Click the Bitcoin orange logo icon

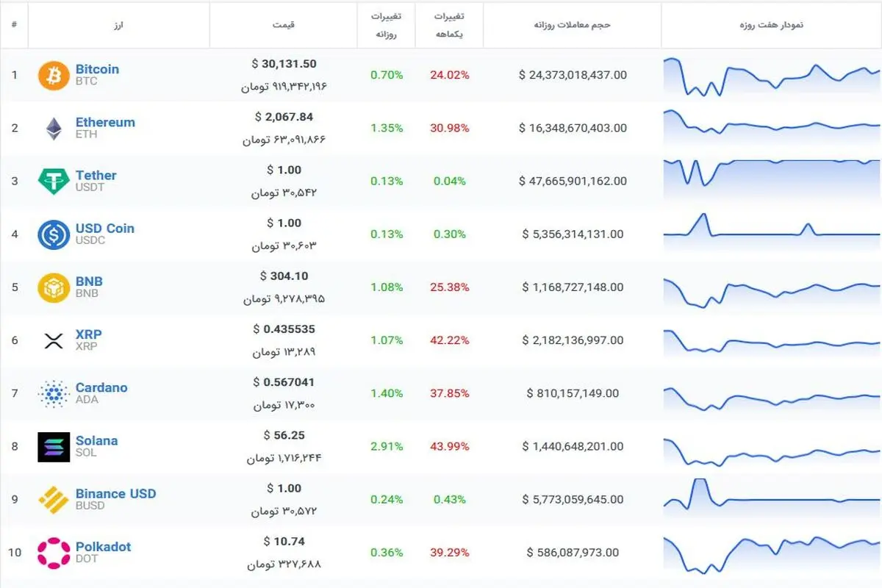click(54, 75)
